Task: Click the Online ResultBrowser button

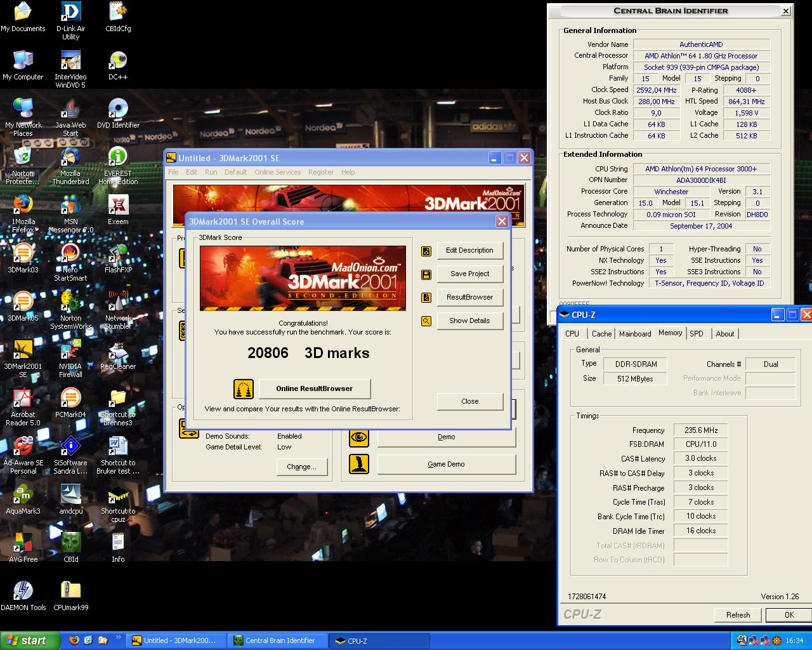Action: click(x=314, y=388)
